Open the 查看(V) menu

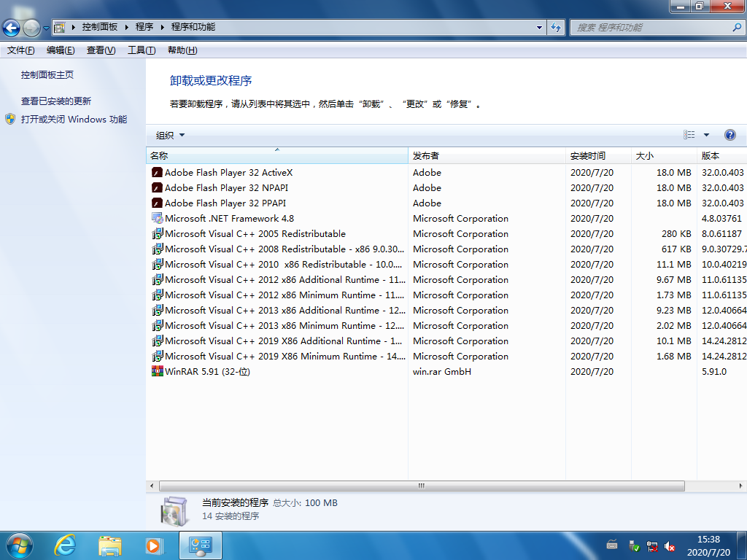coord(101,50)
